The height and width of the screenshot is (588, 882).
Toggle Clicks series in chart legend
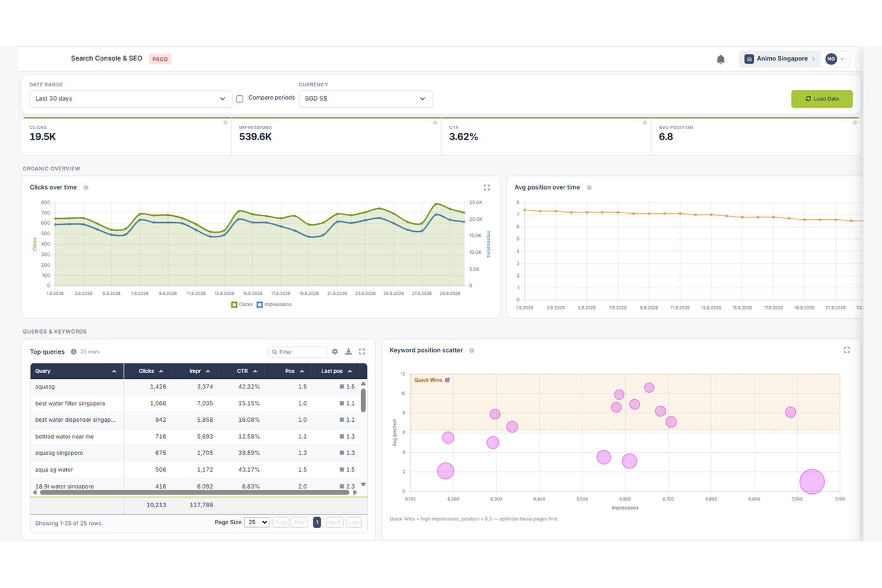[241, 304]
